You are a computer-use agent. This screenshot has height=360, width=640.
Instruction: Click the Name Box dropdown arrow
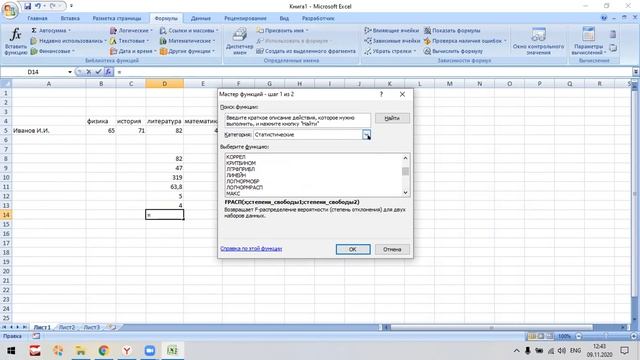(x=70, y=72)
